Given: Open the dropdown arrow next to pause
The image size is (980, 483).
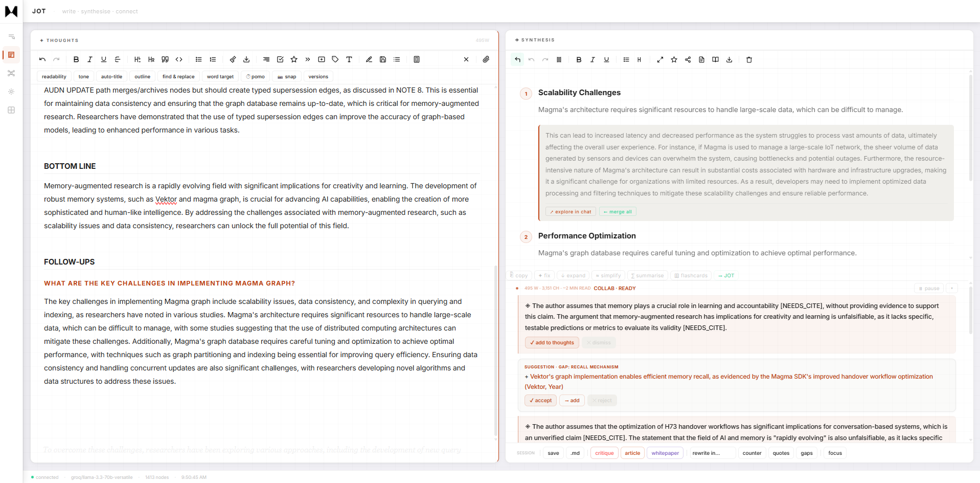Looking at the screenshot, I should pyautogui.click(x=952, y=289).
